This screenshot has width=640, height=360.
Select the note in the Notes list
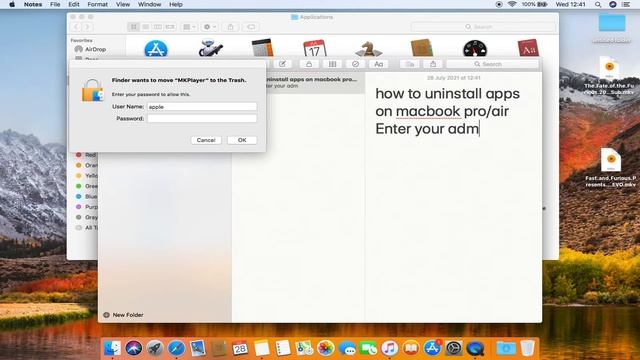pyautogui.click(x=315, y=82)
